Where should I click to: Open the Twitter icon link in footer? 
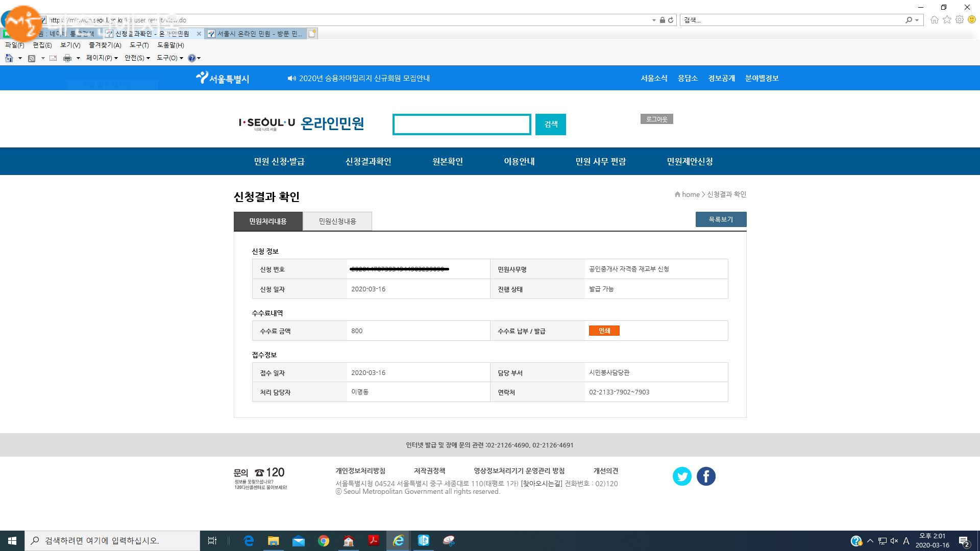pos(682,476)
